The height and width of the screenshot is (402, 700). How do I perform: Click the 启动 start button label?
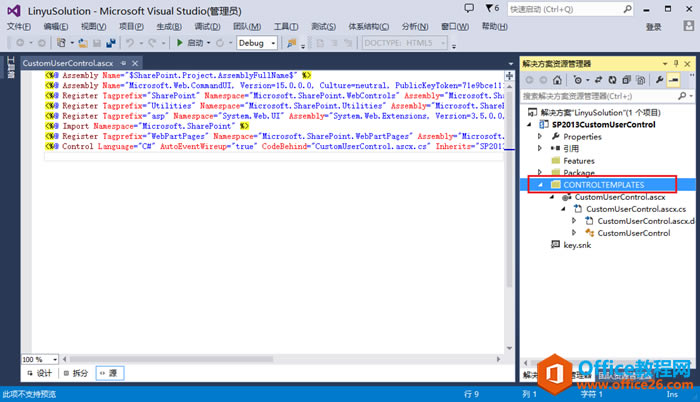pos(195,43)
